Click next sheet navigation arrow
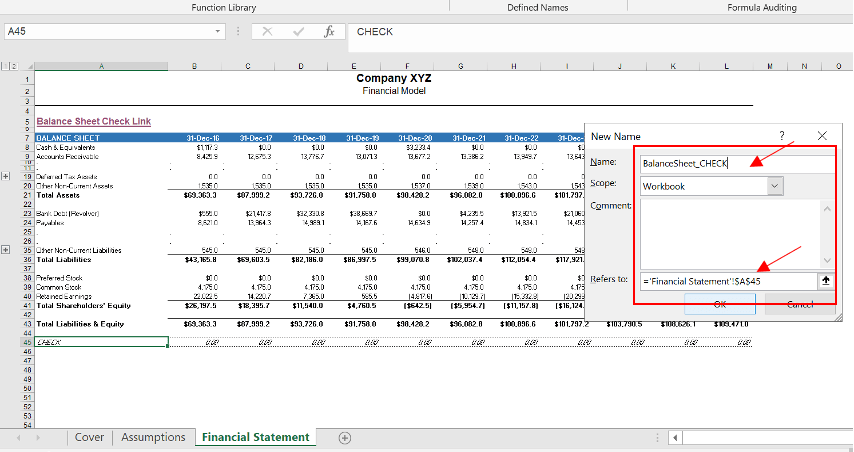 38,437
